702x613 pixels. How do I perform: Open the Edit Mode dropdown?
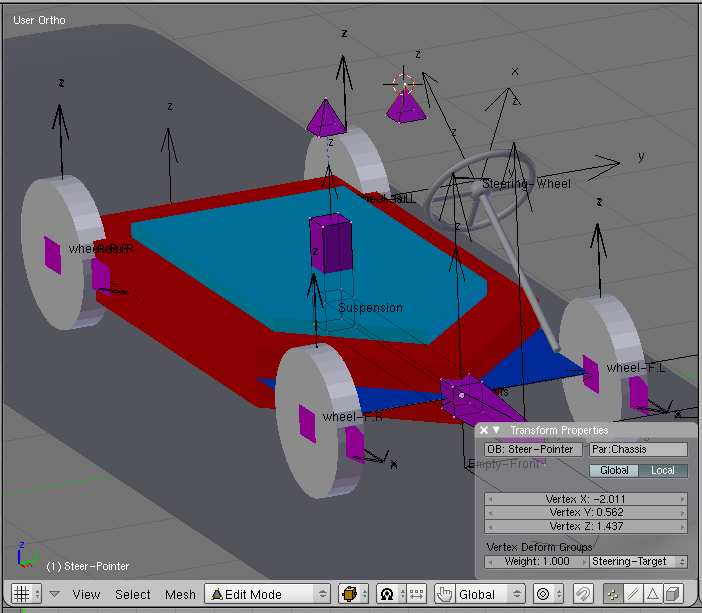[x=267, y=594]
